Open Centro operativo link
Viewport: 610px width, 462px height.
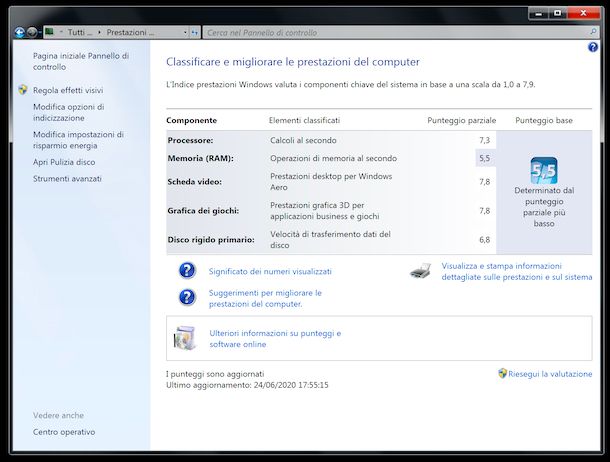(x=64, y=432)
